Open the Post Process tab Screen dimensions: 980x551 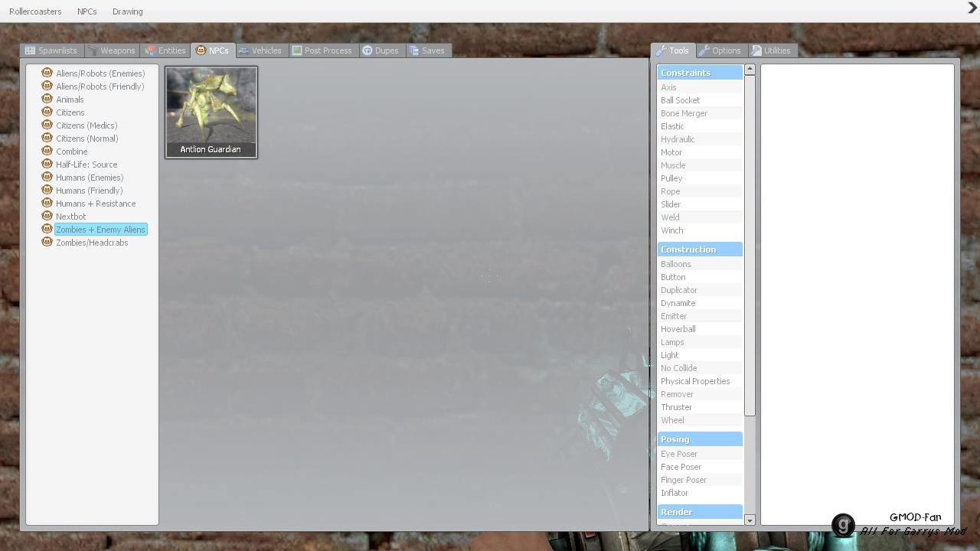pyautogui.click(x=322, y=51)
